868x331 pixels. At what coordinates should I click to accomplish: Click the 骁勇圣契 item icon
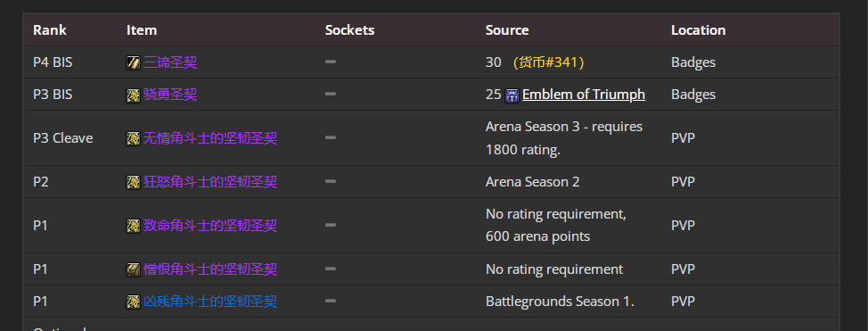coord(133,95)
